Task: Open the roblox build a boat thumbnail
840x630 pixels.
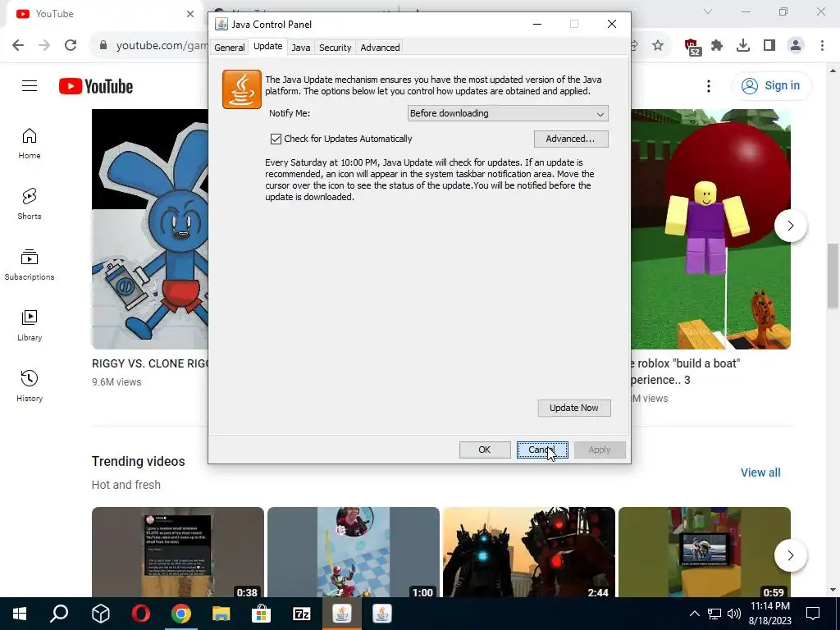Action: tap(711, 230)
